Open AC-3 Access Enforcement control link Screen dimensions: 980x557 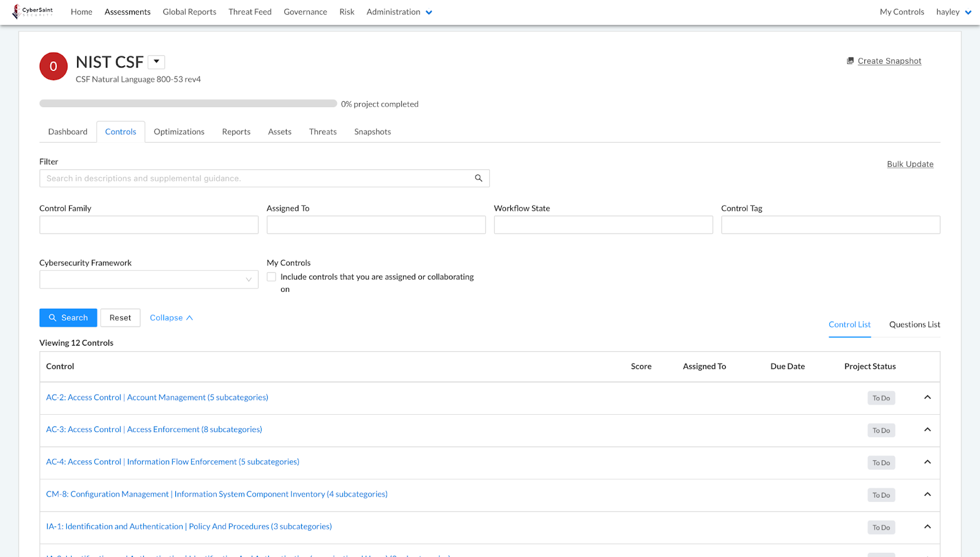(x=154, y=430)
